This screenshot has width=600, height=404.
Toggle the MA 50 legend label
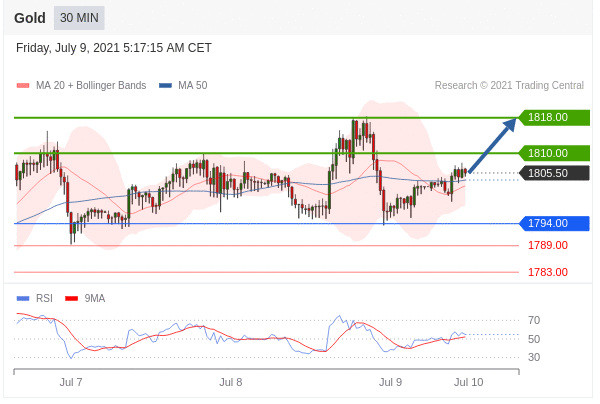coord(192,86)
